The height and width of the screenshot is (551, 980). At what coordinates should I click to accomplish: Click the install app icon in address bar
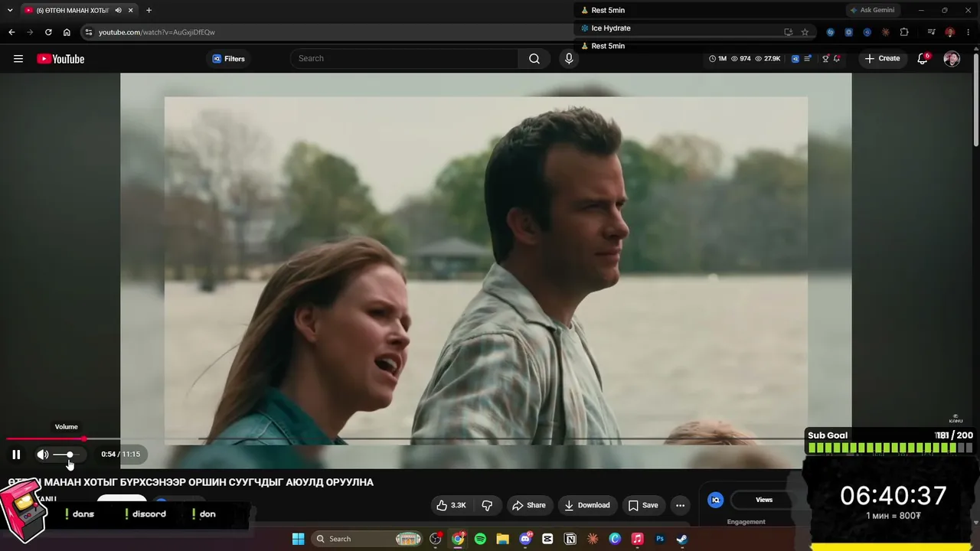coord(788,32)
